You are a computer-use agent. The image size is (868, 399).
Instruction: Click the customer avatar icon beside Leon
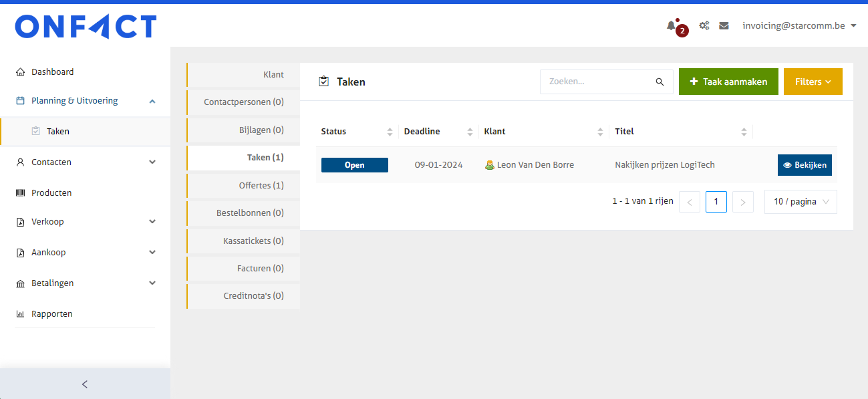[489, 165]
